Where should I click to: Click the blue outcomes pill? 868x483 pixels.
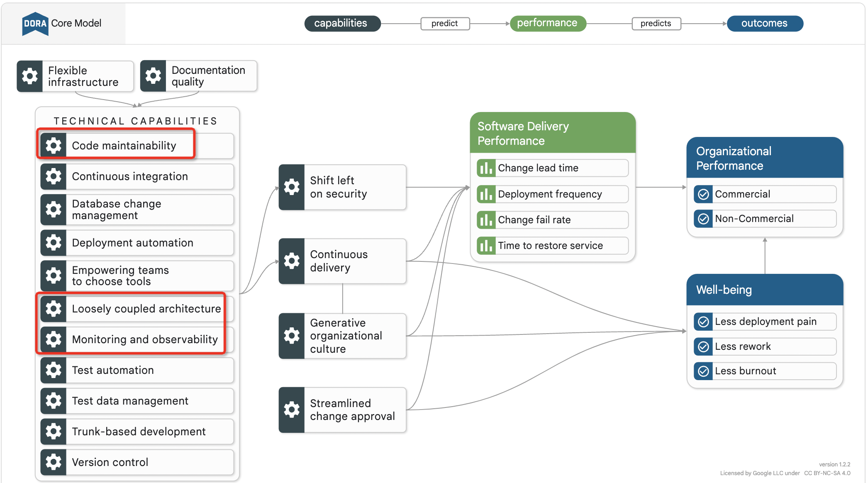click(764, 23)
